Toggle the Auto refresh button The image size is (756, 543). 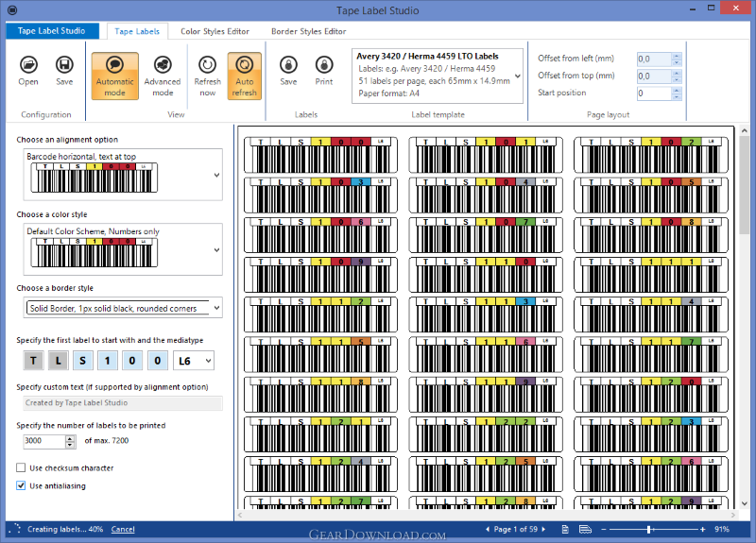pos(245,76)
